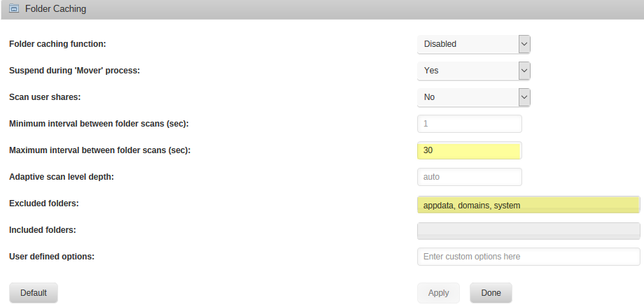Open the Suspend during 'Mover' process dropdown
The height and width of the screenshot is (307, 644).
click(474, 71)
